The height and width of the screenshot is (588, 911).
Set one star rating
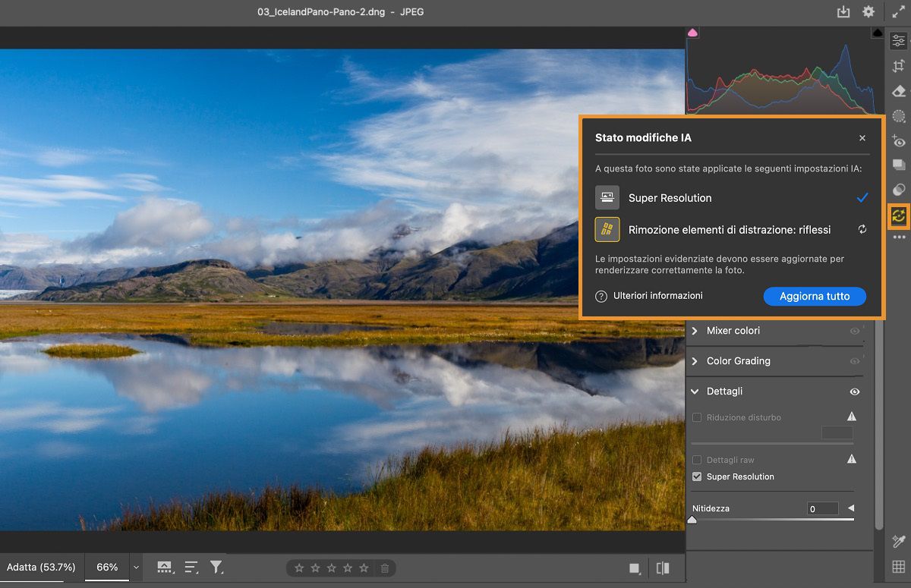tap(299, 568)
